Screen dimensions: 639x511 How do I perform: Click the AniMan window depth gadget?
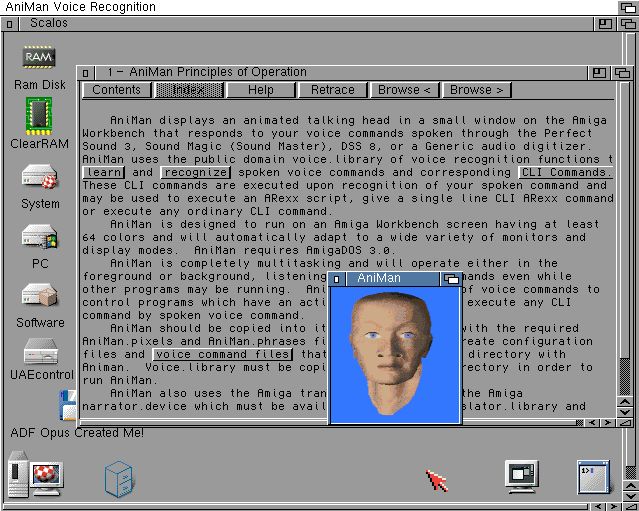(x=451, y=279)
